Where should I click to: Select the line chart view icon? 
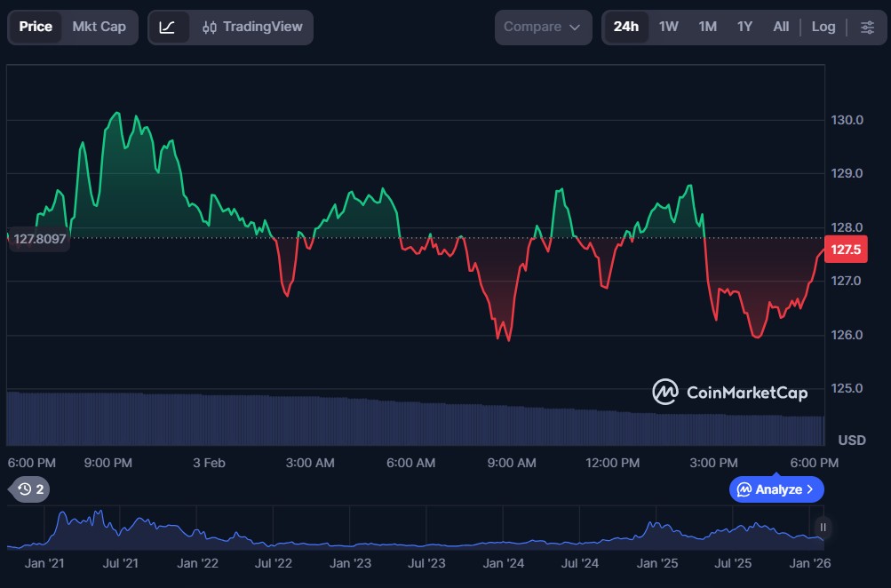(x=168, y=27)
